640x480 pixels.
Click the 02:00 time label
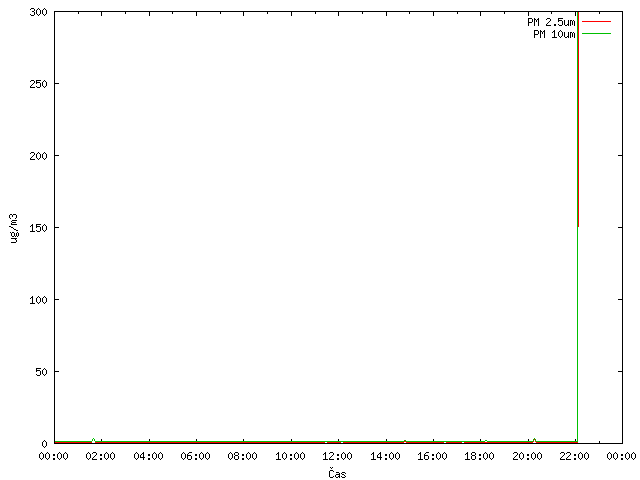click(x=100, y=456)
